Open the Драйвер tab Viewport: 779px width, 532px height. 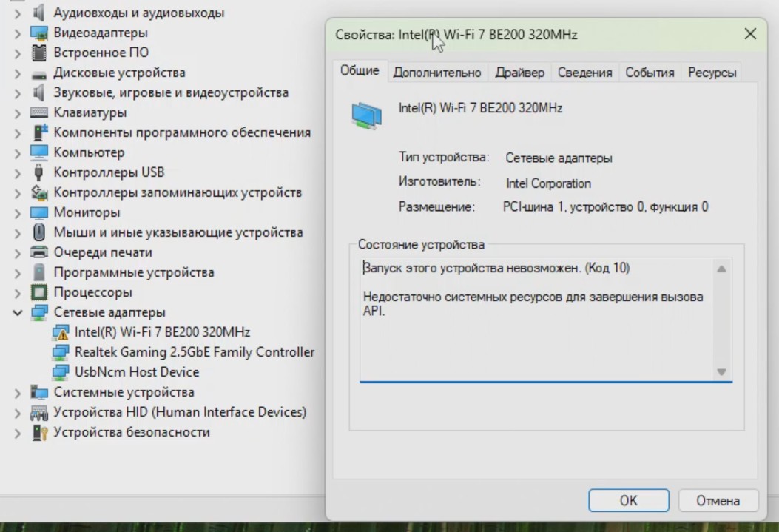point(519,73)
